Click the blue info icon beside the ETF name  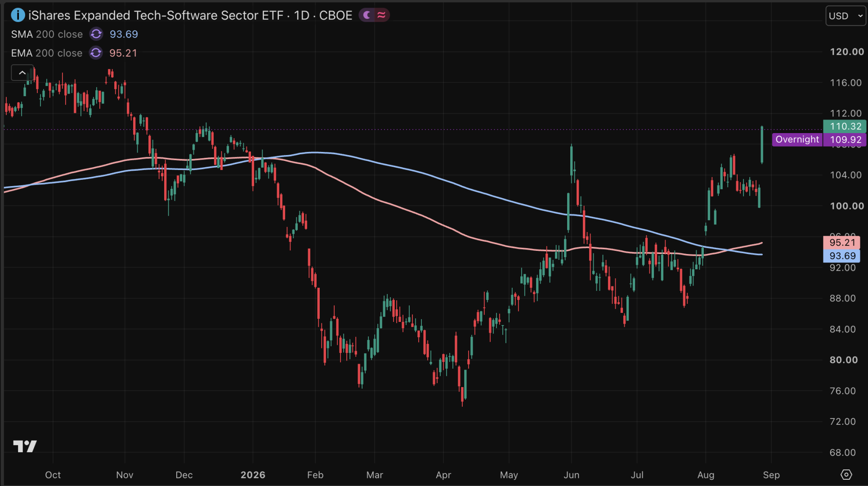pos(18,15)
